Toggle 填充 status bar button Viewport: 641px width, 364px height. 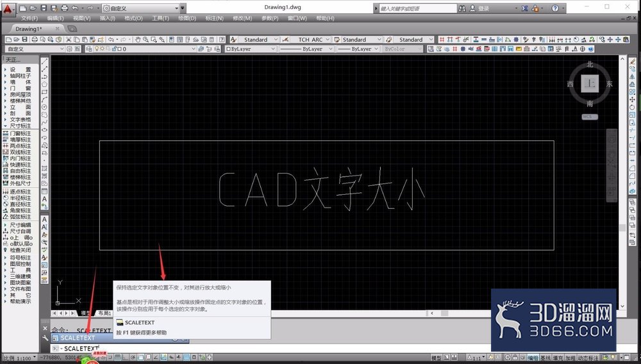[558, 358]
